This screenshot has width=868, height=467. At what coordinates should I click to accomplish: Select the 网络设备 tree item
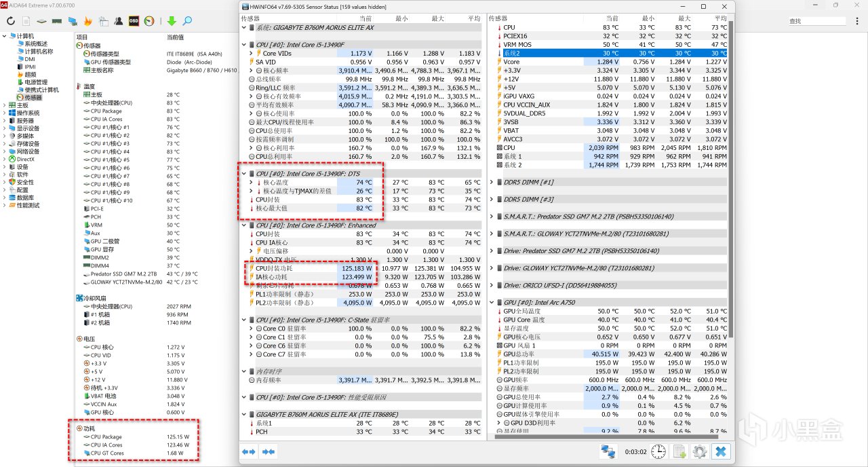pos(24,151)
